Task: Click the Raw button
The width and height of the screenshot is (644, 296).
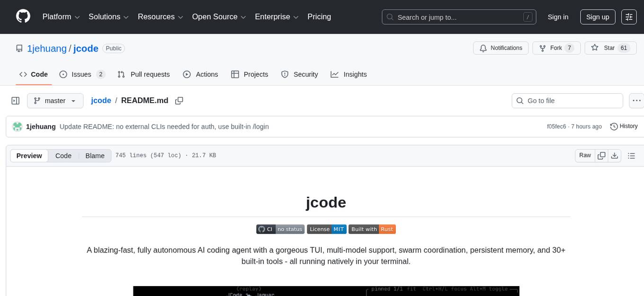Action: [x=584, y=155]
